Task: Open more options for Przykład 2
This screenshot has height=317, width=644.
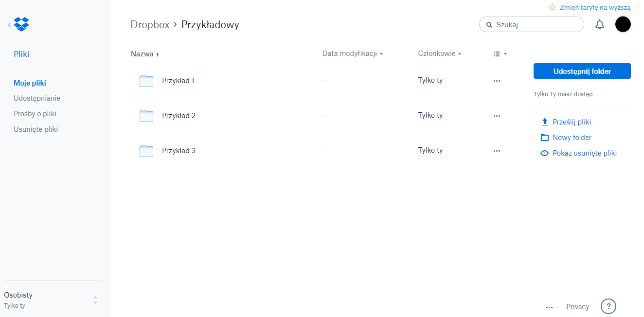Action: (x=497, y=116)
